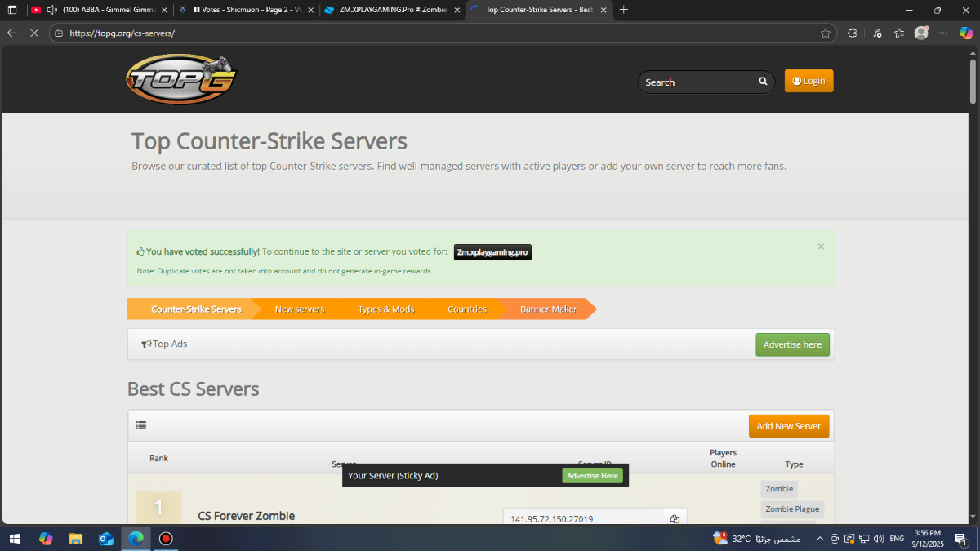Open browser extensions menu
Image resolution: width=980 pixels, height=551 pixels.
[x=852, y=33]
